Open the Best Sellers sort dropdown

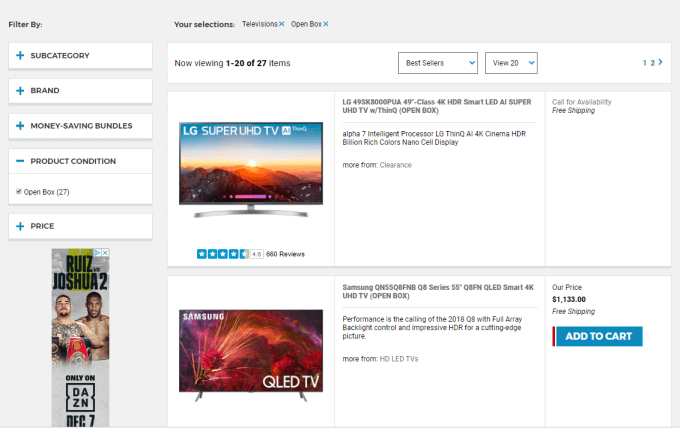[x=438, y=63]
